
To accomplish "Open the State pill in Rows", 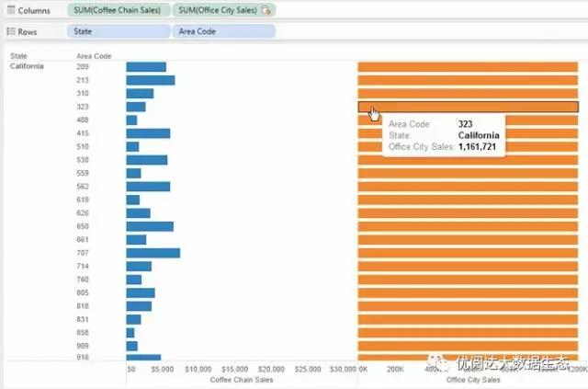I will [x=118, y=31].
